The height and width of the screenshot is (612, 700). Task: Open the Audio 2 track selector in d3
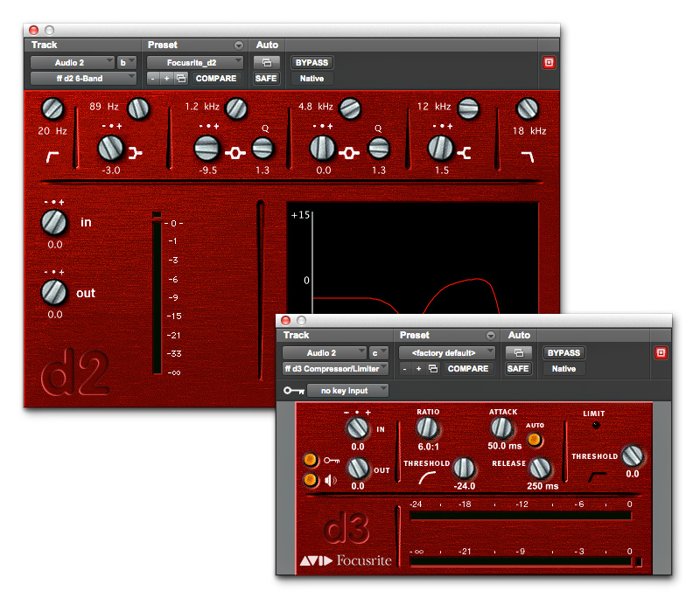tap(324, 353)
